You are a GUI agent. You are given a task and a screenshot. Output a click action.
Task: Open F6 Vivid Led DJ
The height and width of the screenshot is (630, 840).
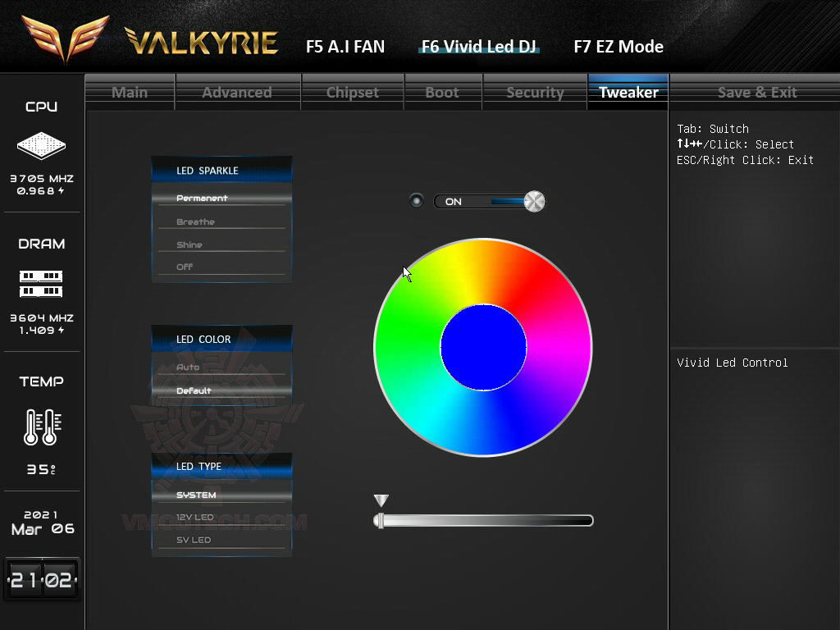(x=479, y=47)
